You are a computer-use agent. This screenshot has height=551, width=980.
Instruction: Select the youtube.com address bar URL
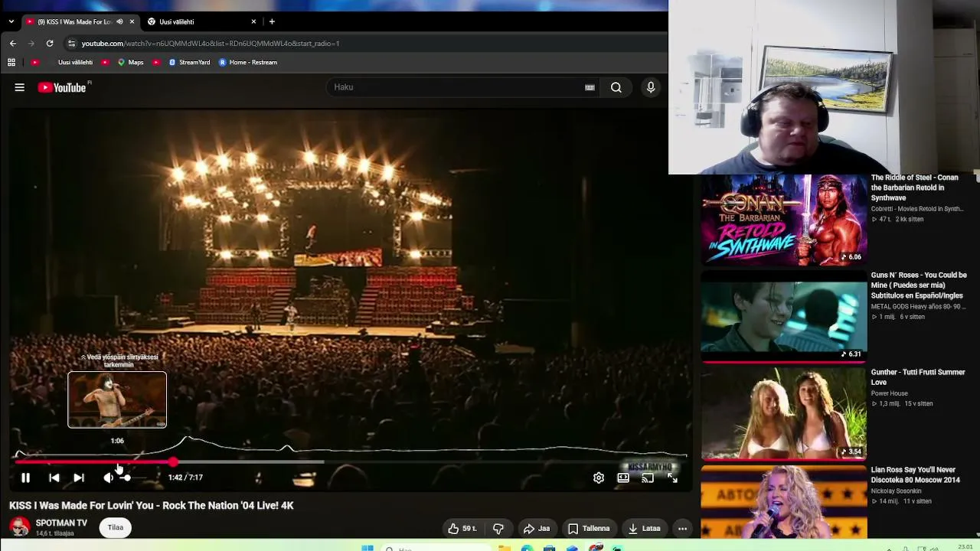(211, 44)
